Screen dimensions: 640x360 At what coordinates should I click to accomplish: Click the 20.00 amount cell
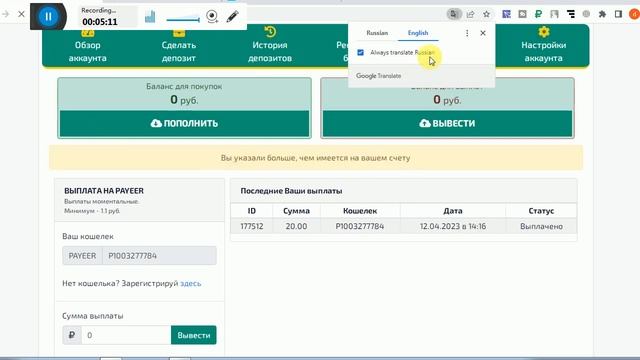point(296,226)
